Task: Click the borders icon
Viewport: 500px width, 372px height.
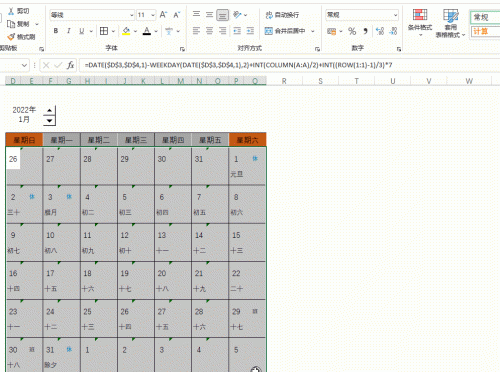Action: click(104, 31)
